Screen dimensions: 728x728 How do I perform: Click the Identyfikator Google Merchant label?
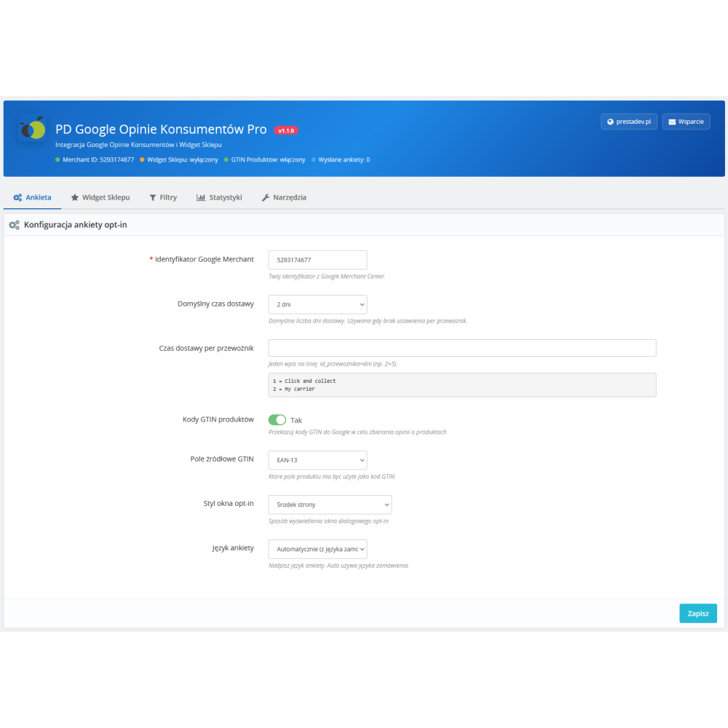click(x=205, y=259)
